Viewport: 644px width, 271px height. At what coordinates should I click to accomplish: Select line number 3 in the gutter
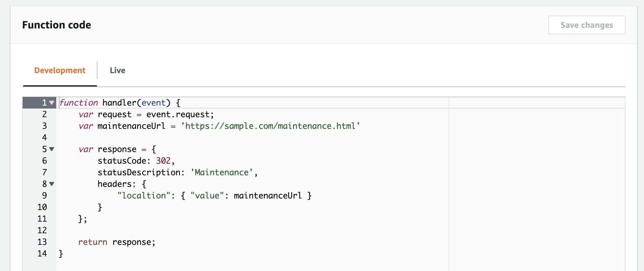pos(44,126)
